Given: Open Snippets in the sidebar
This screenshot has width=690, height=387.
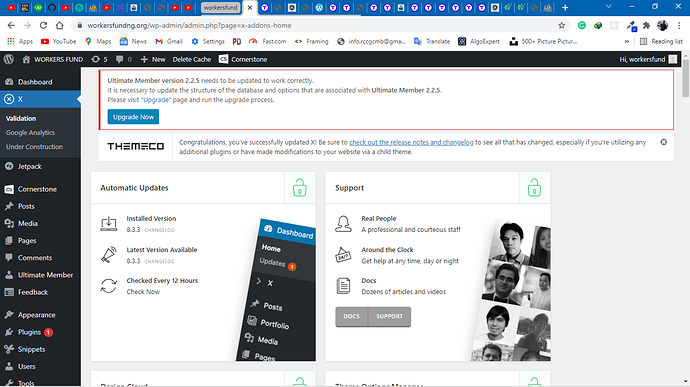Looking at the screenshot, I should [40, 349].
